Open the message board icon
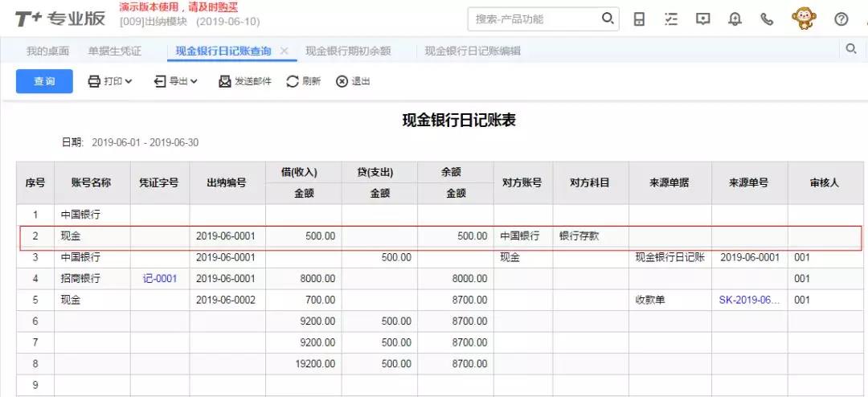 [703, 19]
